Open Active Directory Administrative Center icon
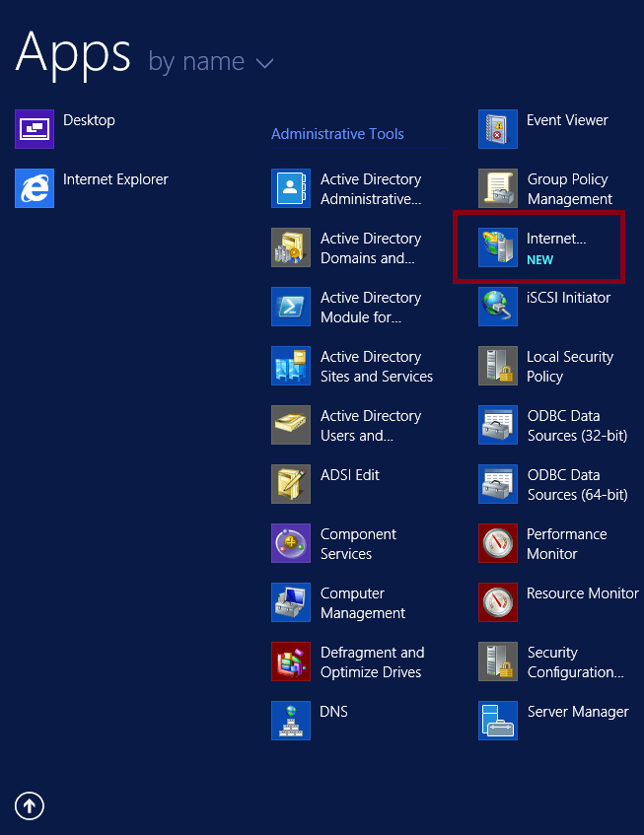 (291, 188)
